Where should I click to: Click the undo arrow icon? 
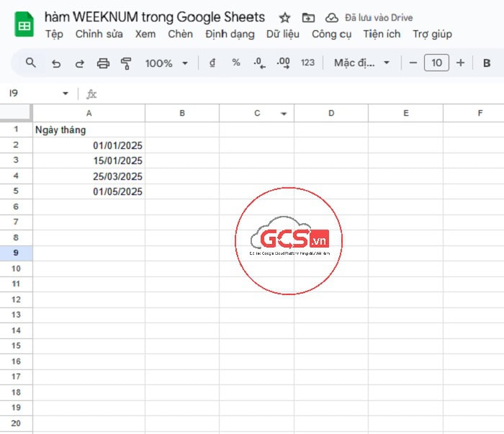[56, 63]
